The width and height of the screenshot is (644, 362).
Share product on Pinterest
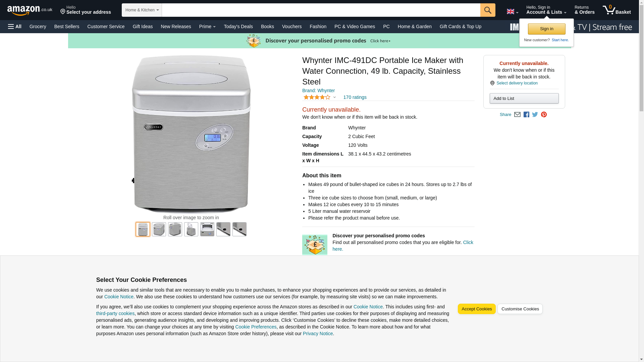(544, 115)
